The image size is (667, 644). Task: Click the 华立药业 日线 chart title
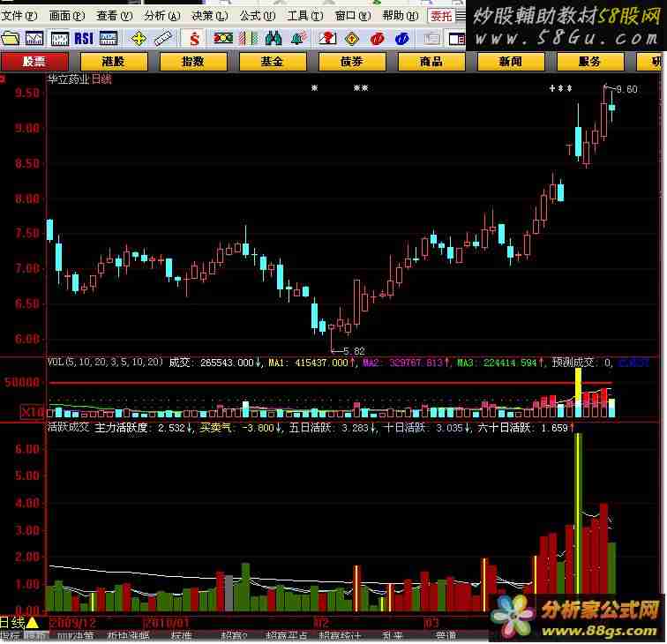79,79
